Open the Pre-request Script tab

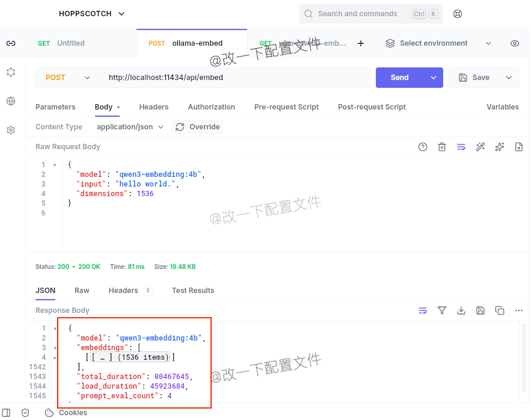286,107
